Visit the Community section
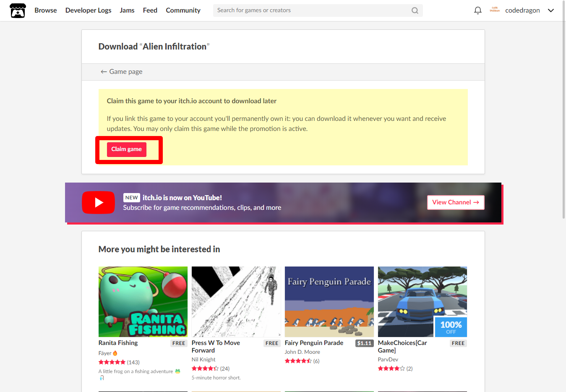Image resolution: width=566 pixels, height=392 pixels. coord(183,10)
